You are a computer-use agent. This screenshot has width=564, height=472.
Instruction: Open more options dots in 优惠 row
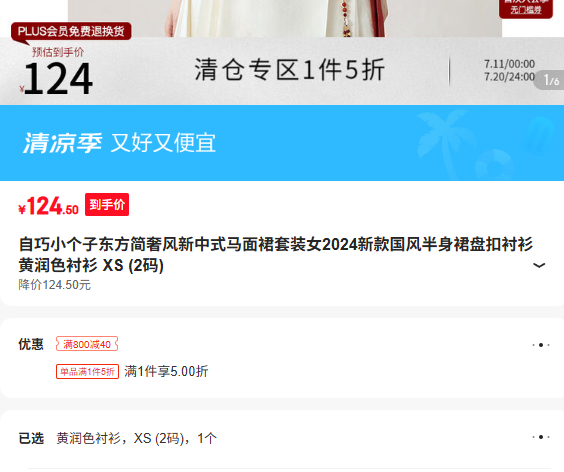(x=541, y=345)
